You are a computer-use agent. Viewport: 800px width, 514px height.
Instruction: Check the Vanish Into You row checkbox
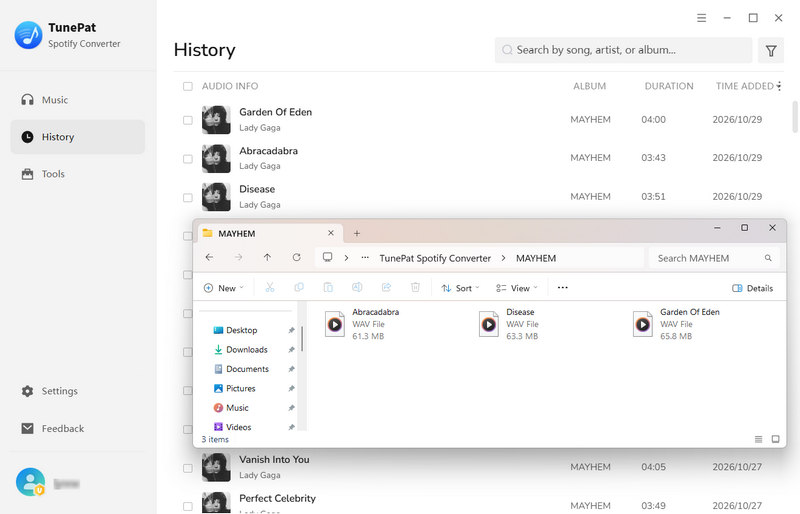pyautogui.click(x=188, y=468)
